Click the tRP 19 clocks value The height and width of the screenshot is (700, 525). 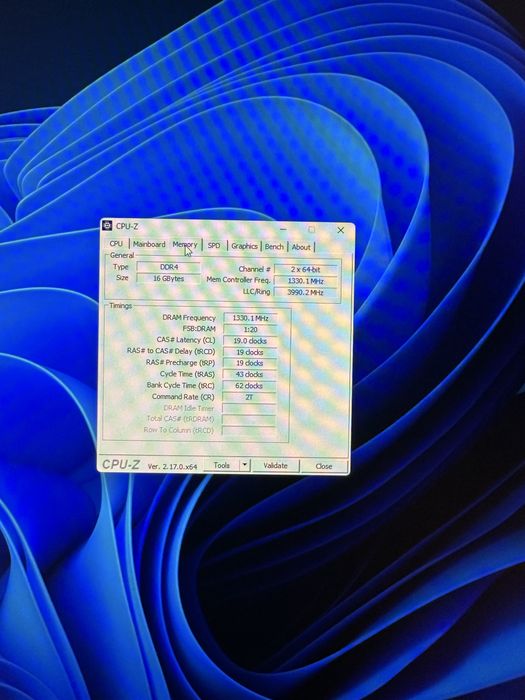tap(250, 363)
